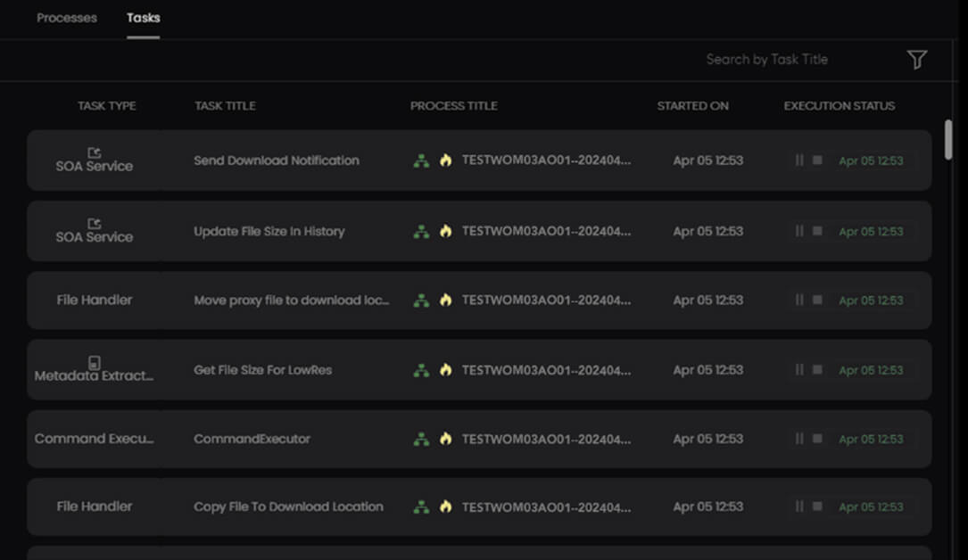The image size is (968, 560).
Task: Click green status date in Move proxy file row
Action: pos(871,301)
